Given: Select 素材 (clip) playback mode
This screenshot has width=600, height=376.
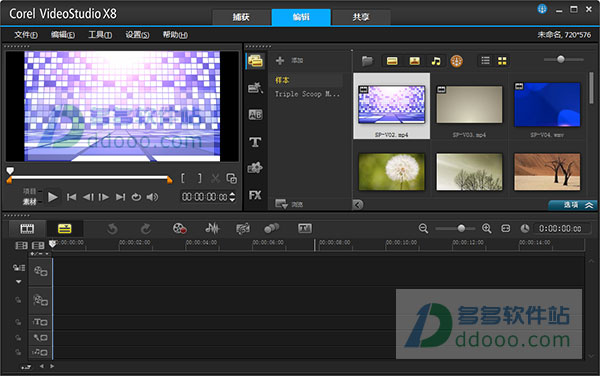Looking at the screenshot, I should pyautogui.click(x=30, y=201).
